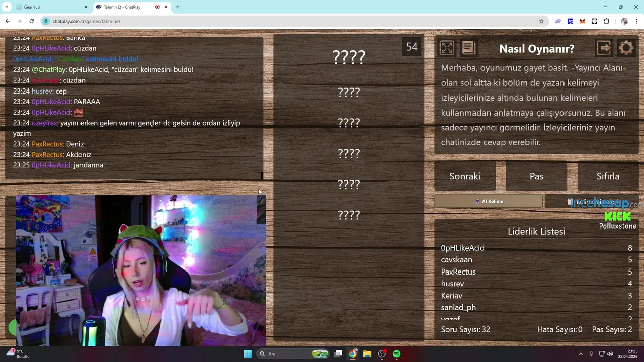Click the microphone icon in the system tray
Image resolution: width=644 pixels, height=362 pixels.
pyautogui.click(x=591, y=354)
